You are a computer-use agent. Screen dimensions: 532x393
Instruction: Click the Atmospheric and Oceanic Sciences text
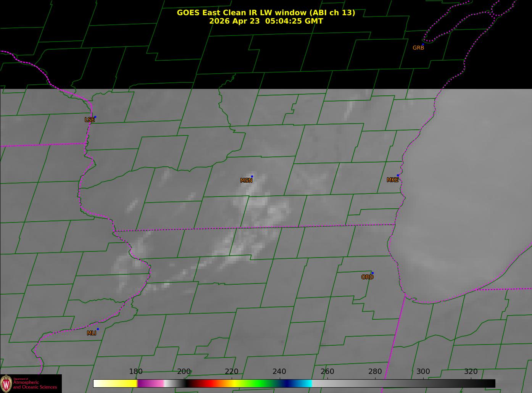tap(35, 385)
